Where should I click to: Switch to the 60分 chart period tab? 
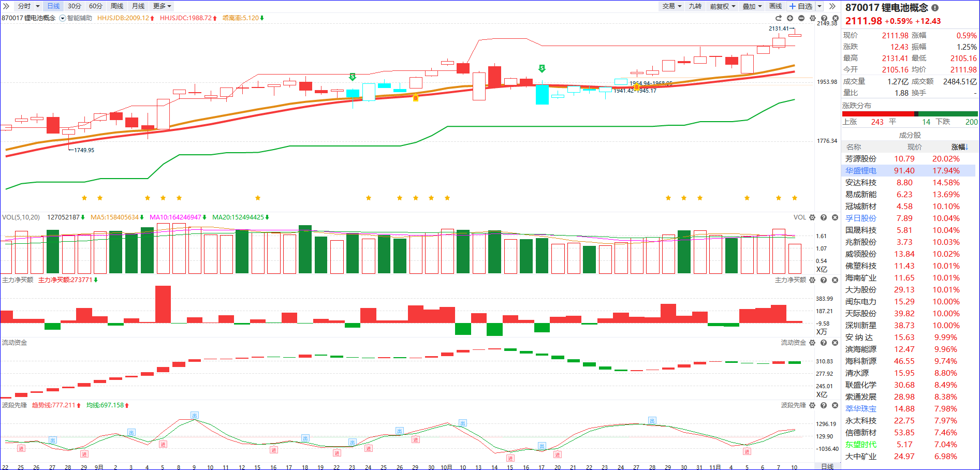click(96, 6)
